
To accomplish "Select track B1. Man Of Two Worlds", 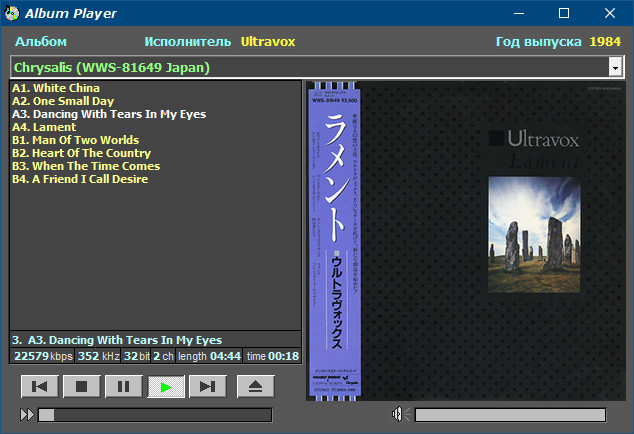I will click(x=76, y=140).
